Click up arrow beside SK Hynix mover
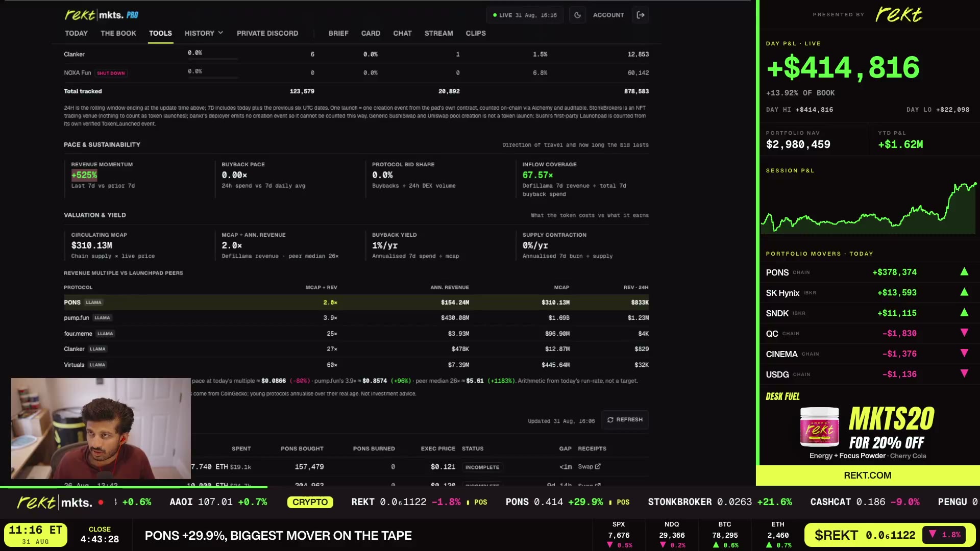Image resolution: width=980 pixels, height=551 pixels. tap(964, 292)
